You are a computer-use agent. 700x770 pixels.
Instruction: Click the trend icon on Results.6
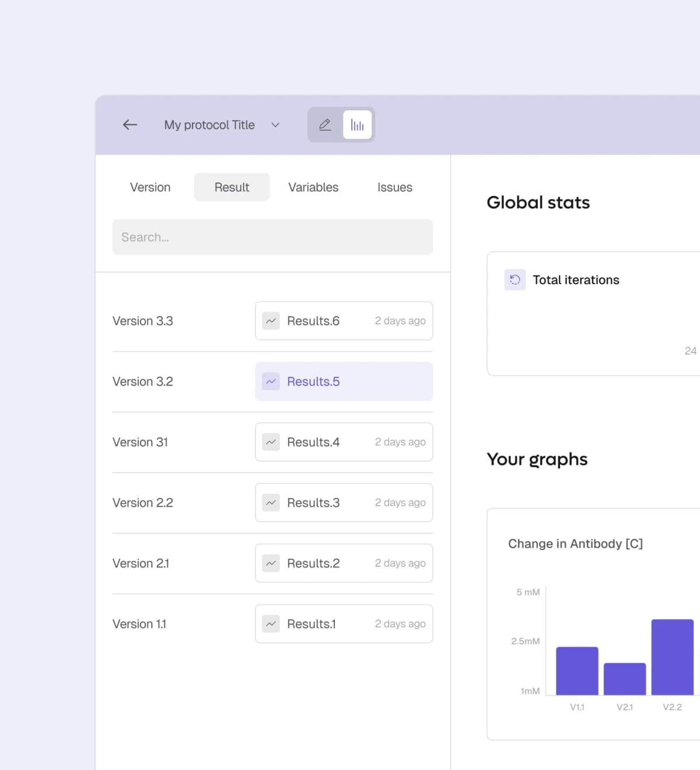[x=271, y=321]
